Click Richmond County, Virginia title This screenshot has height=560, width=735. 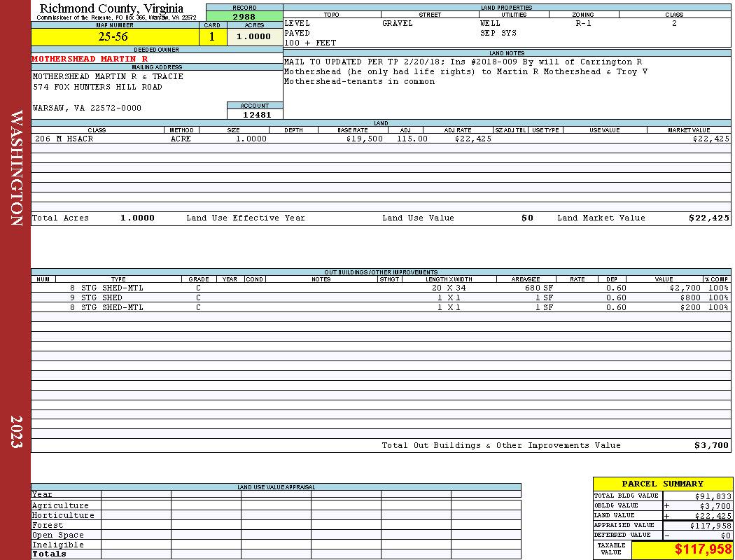tap(111, 8)
